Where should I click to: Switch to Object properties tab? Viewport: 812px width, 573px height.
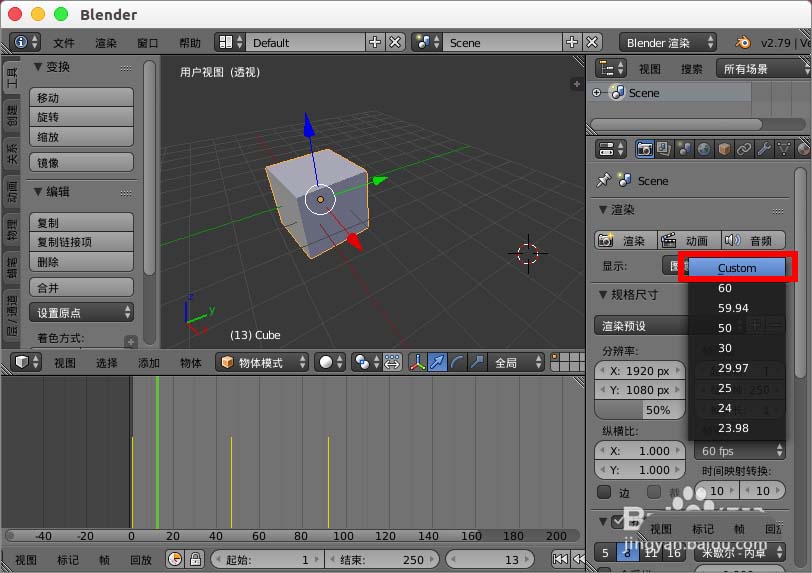click(x=724, y=149)
